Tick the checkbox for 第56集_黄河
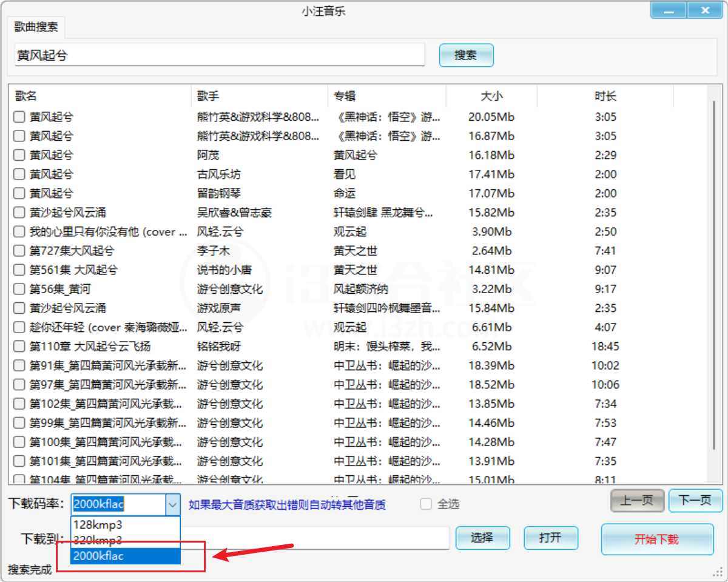Image resolution: width=728 pixels, height=582 pixels. point(19,289)
